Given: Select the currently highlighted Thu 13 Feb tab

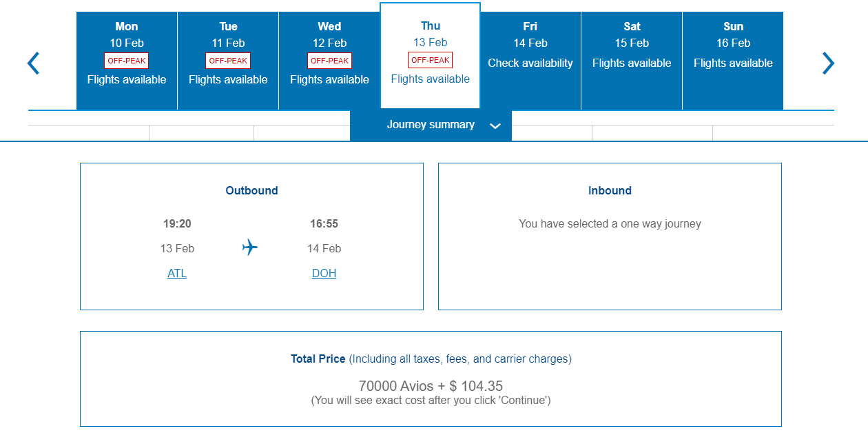Looking at the screenshot, I should tap(430, 41).
